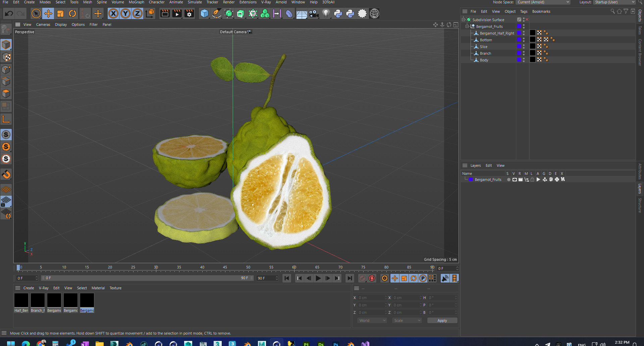Click the Cloner MoGraph icon
The width and height of the screenshot is (644, 346).
[265, 14]
